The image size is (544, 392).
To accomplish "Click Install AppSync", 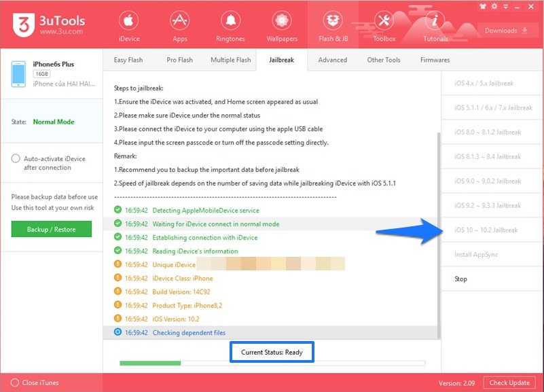I will (492, 254).
